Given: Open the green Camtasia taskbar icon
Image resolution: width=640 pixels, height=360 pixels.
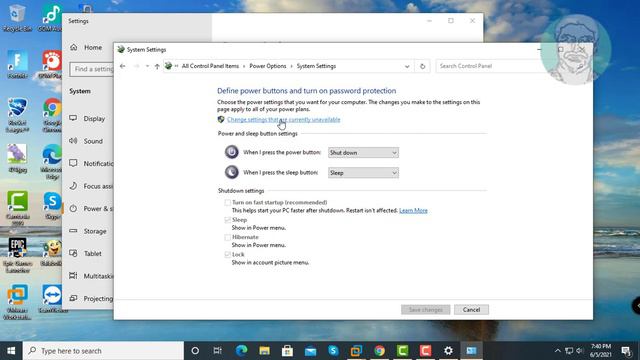Looking at the screenshot, I should pos(402,351).
